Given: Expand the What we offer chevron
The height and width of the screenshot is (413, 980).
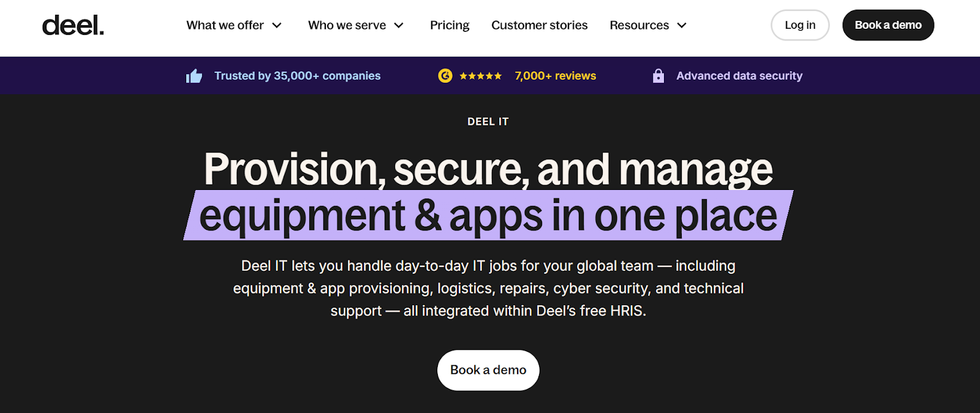Looking at the screenshot, I should (x=277, y=26).
